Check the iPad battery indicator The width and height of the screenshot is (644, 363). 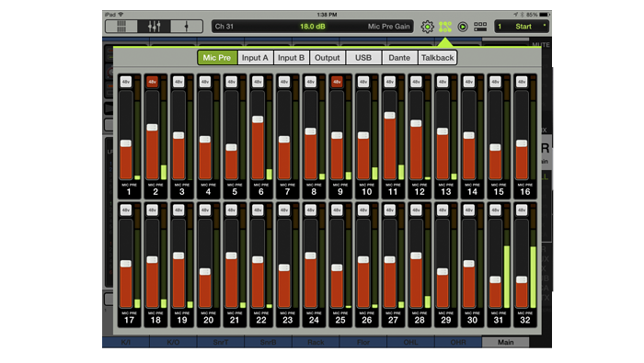coord(545,15)
